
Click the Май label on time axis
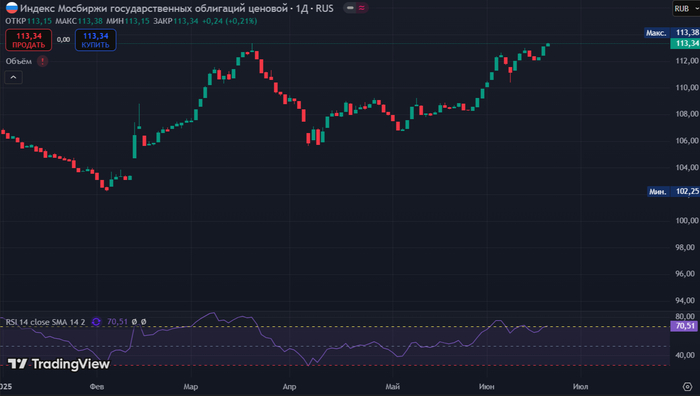(x=392, y=387)
